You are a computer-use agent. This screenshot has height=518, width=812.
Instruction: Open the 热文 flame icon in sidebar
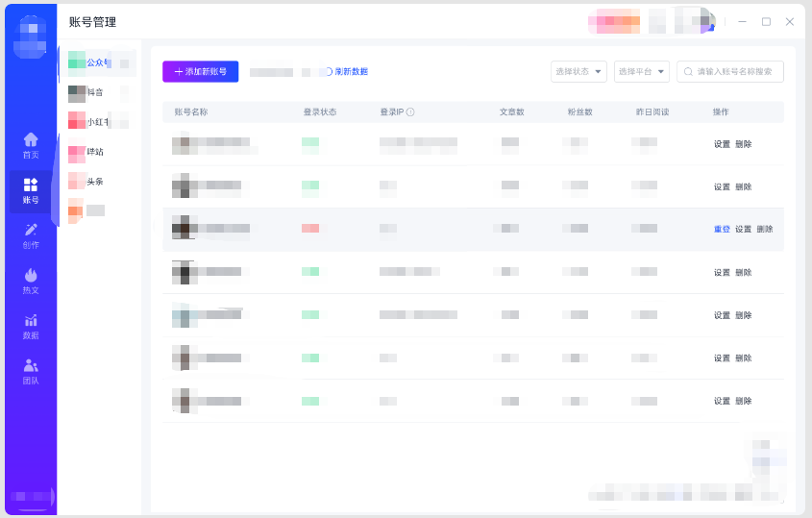tap(31, 280)
